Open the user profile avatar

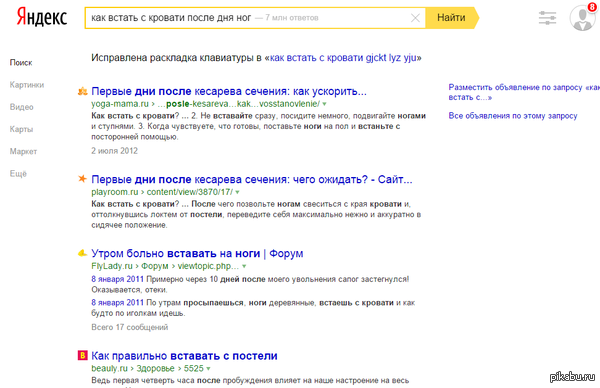pyautogui.click(x=582, y=18)
